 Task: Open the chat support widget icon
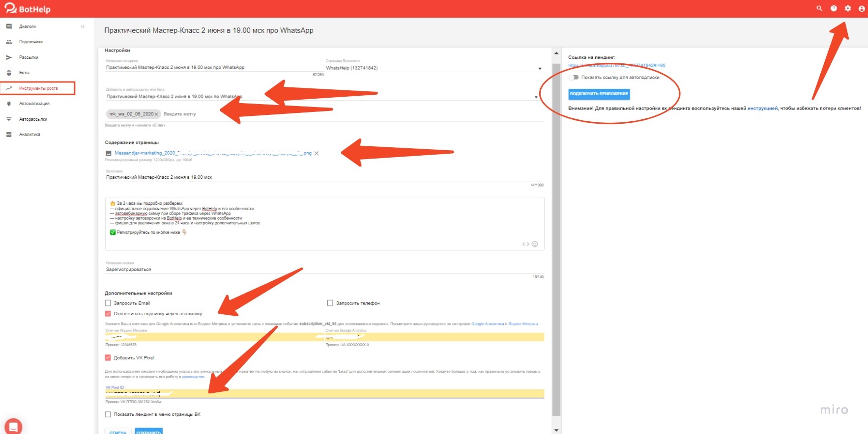pyautogui.click(x=13, y=426)
